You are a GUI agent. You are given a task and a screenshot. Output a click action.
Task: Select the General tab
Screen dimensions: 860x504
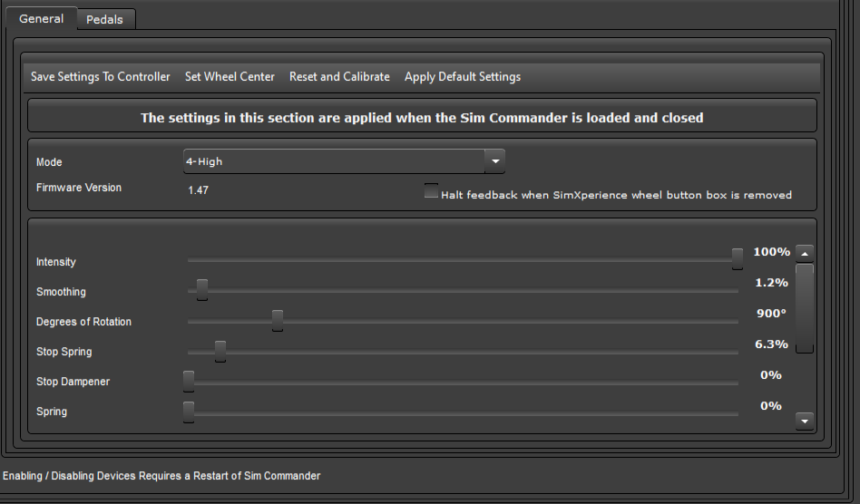click(41, 19)
